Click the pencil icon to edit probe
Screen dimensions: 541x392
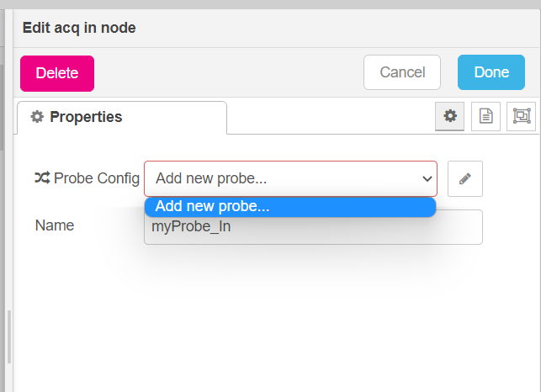pos(465,178)
